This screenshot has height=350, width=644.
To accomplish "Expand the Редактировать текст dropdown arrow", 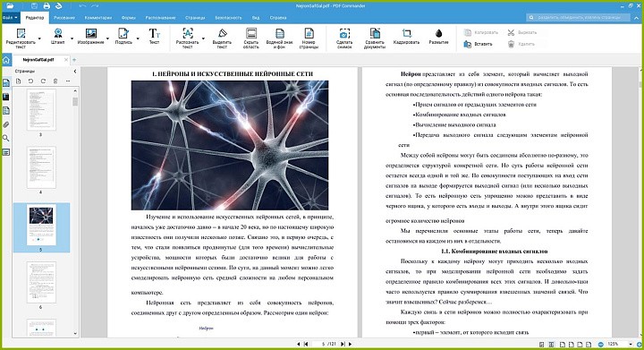I will [x=39, y=38].
